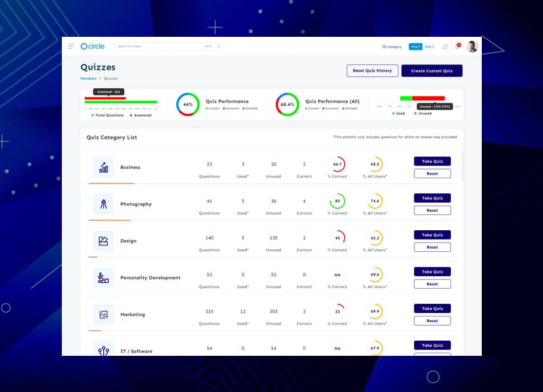Open the hamburger navigation menu
This screenshot has height=392, width=543.
tap(71, 46)
